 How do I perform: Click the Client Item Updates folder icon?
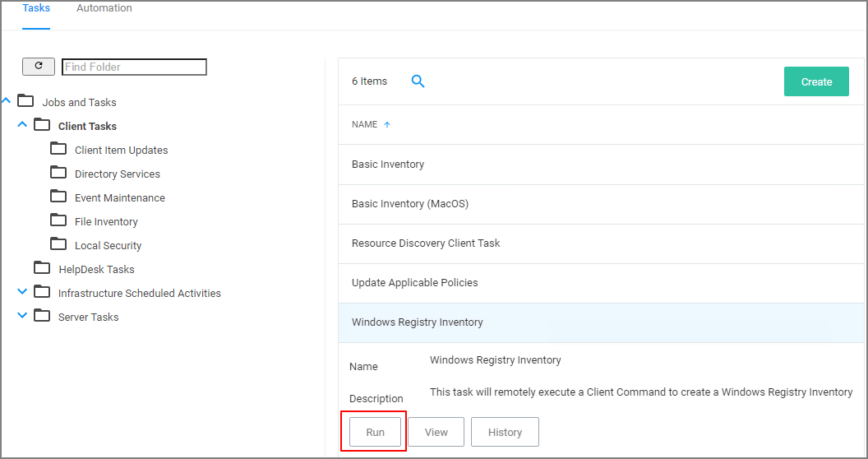(58, 150)
